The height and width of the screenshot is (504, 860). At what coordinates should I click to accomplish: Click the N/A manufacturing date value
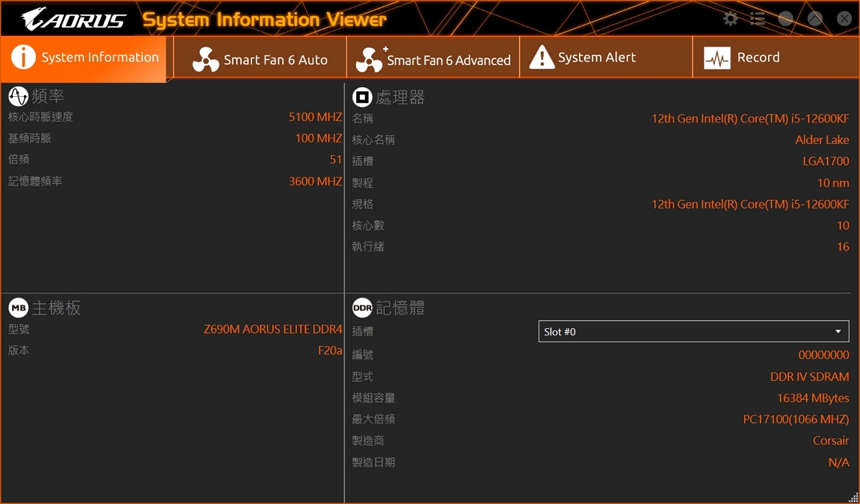click(838, 462)
